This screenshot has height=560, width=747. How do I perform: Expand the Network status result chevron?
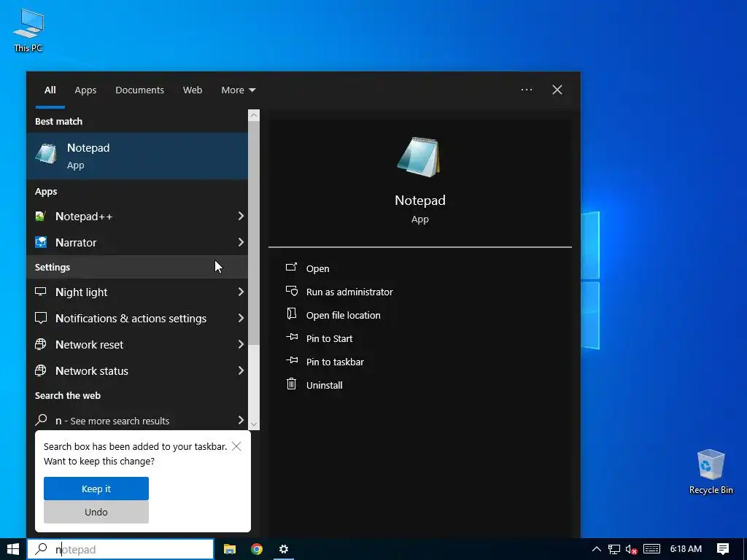[241, 370]
